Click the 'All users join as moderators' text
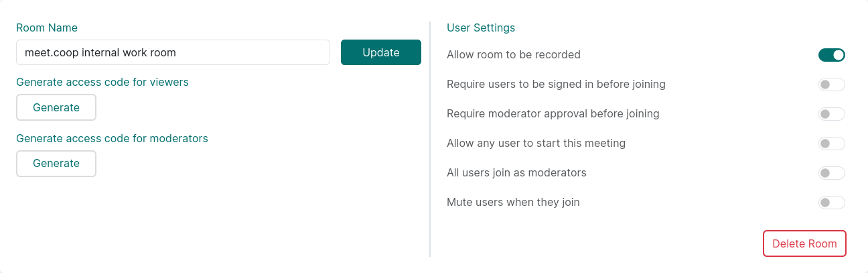The height and width of the screenshot is (273, 868). tap(516, 173)
